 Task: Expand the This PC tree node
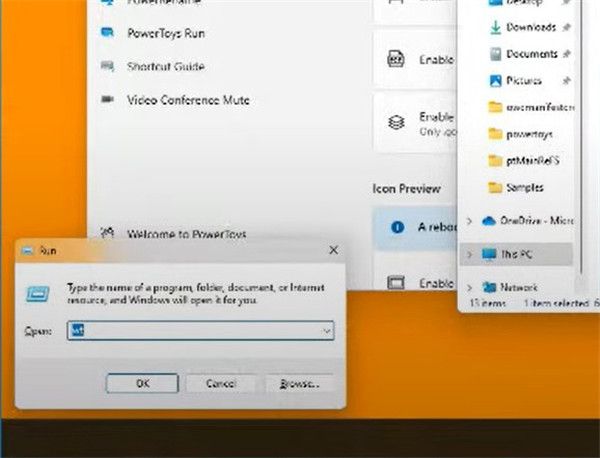pos(470,254)
